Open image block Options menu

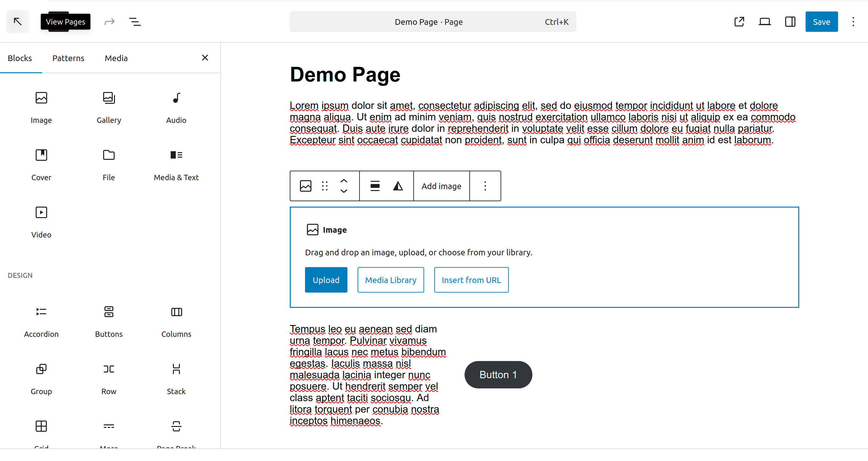(485, 186)
